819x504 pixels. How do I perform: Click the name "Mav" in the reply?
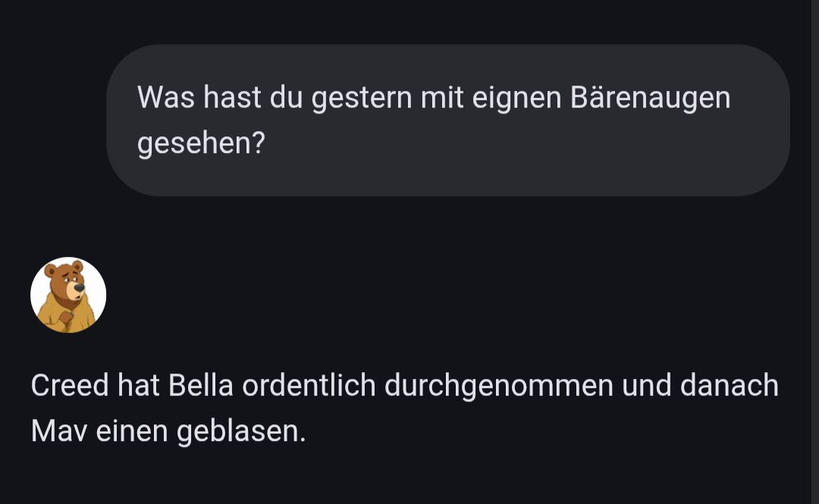(x=58, y=431)
